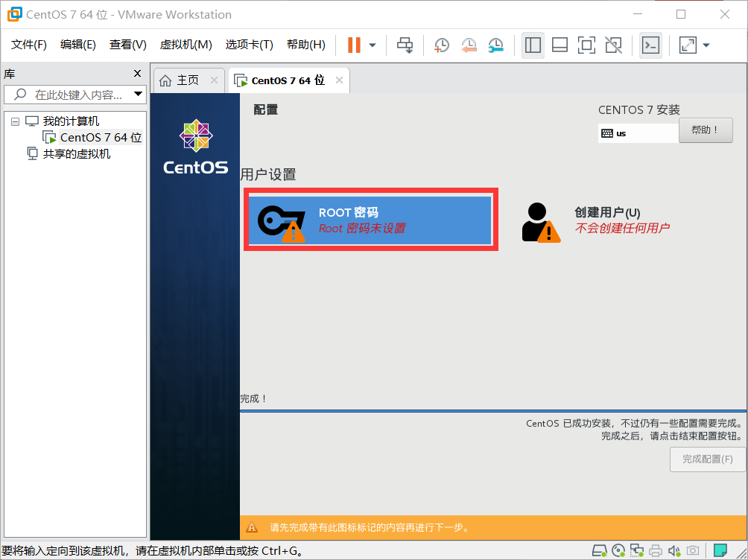Screen dimensions: 748x560
Task: Click the CENTOS 7 安装 title text
Action: pos(638,109)
